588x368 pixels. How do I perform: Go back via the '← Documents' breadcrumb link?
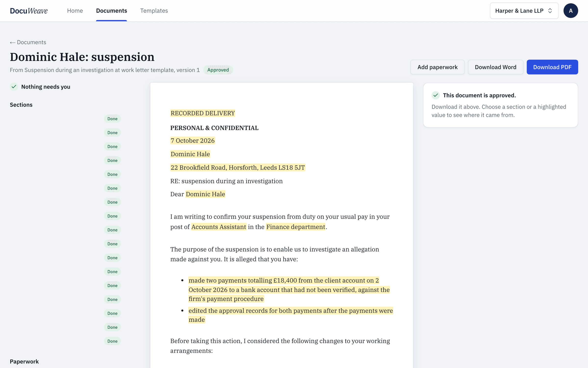[x=28, y=42]
